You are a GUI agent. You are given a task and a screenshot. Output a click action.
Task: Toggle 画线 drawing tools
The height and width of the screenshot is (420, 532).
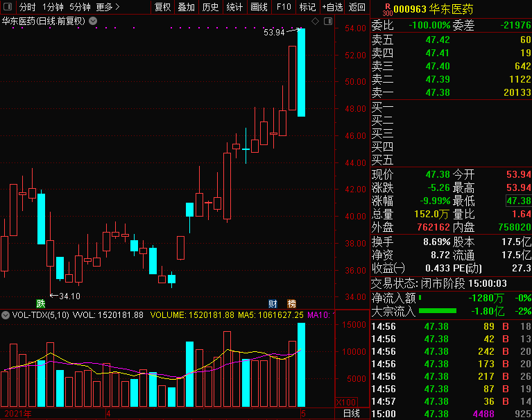click(x=259, y=7)
